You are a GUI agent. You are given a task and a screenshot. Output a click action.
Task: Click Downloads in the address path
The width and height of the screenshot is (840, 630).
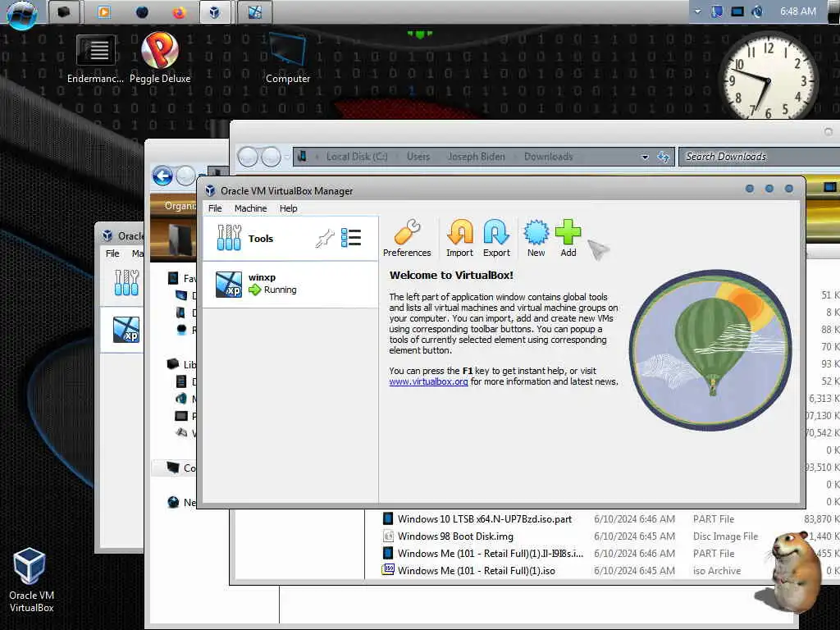point(548,157)
